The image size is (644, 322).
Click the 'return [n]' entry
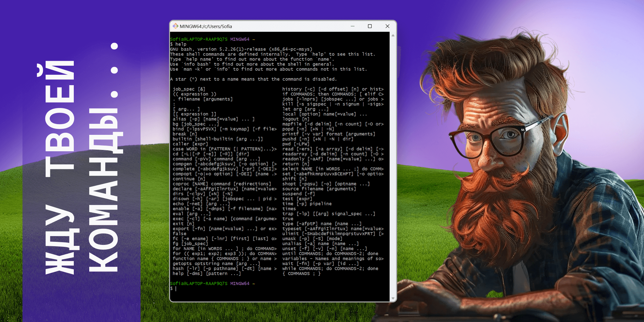coord(296,164)
